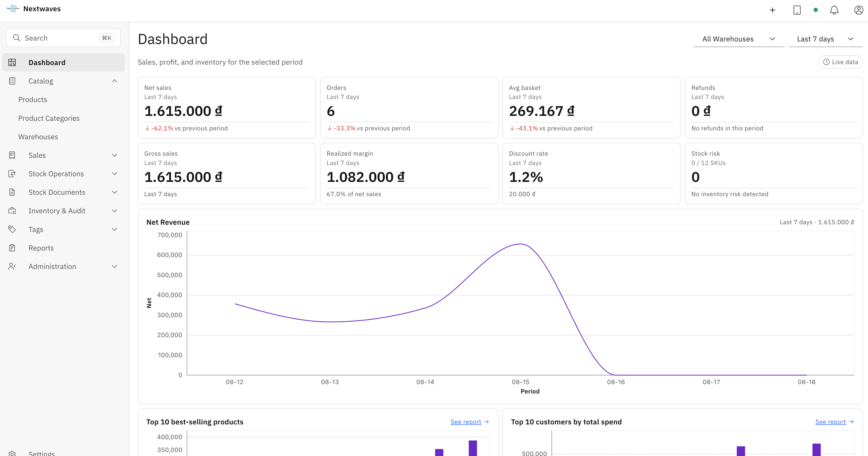Click arrow beside customers See report
Image resolution: width=868 pixels, height=456 pixels.
[851, 422]
